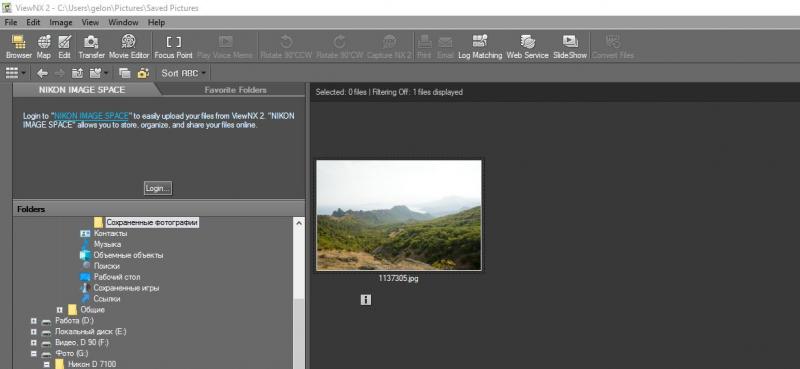Follow the NIKON IMAGE SPACE link
Screen dimensions: 800x369
[x=91, y=116]
